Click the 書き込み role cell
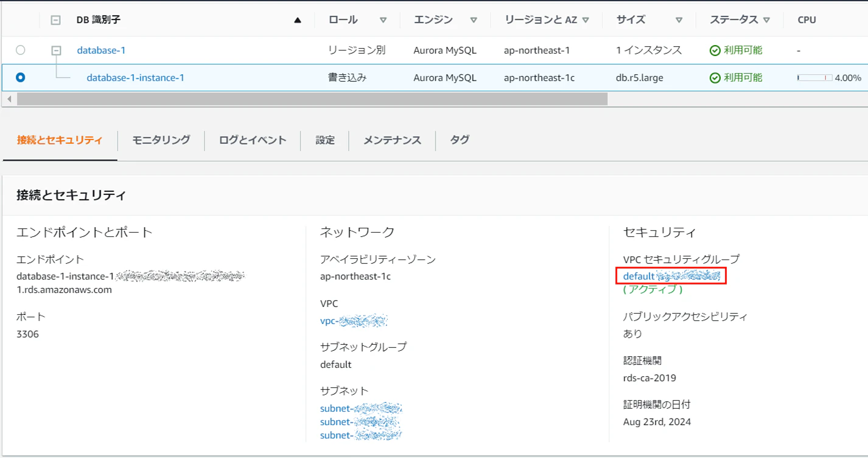The width and height of the screenshot is (868, 458). pyautogui.click(x=348, y=77)
